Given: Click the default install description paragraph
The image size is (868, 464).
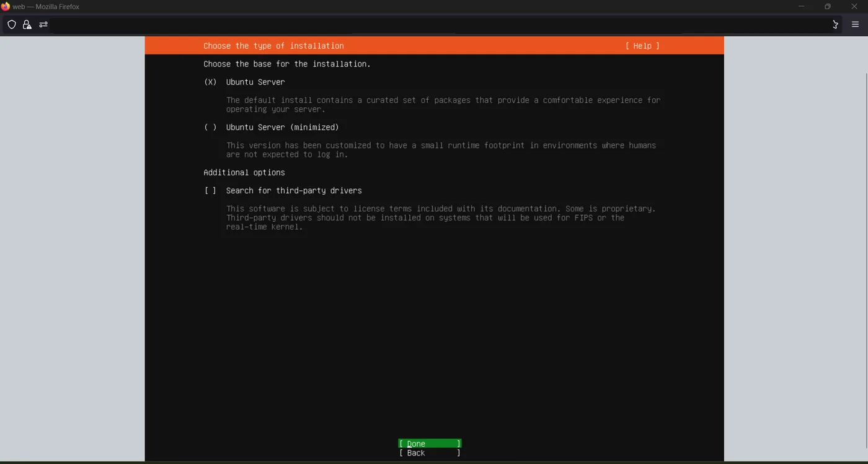Looking at the screenshot, I should coord(443,105).
